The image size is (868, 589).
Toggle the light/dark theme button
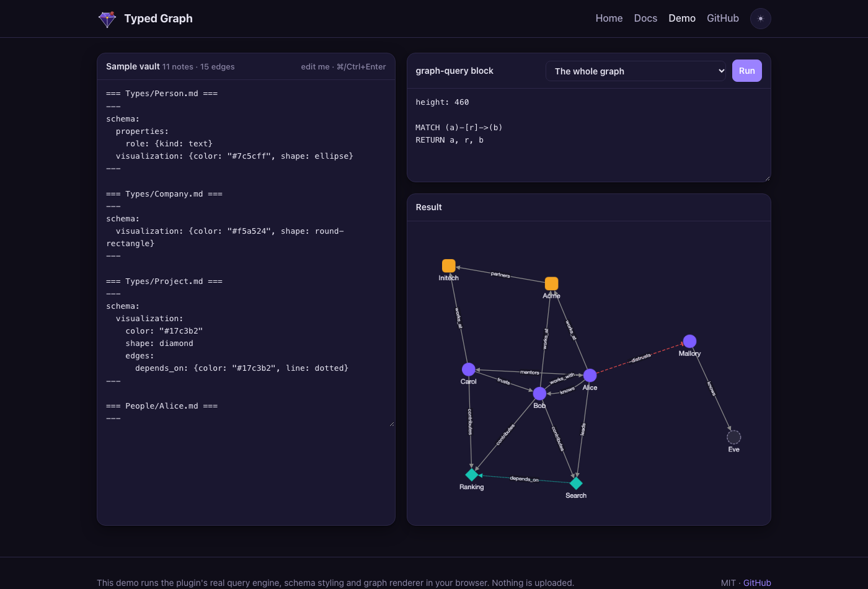[x=761, y=19]
